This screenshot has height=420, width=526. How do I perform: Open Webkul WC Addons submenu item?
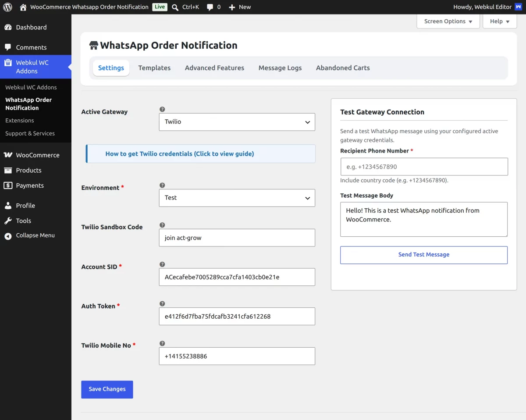point(31,87)
